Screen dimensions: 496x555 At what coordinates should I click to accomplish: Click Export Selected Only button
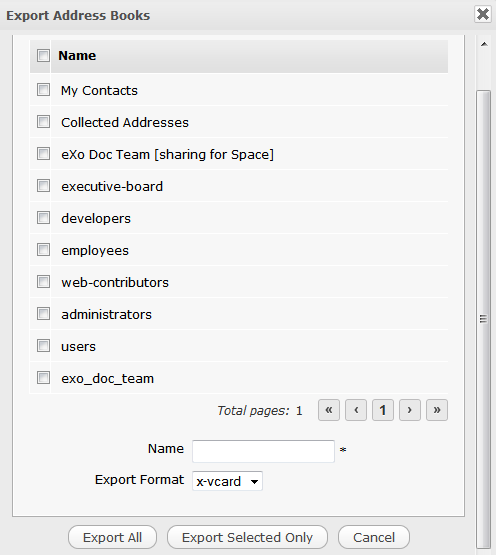pyautogui.click(x=247, y=537)
